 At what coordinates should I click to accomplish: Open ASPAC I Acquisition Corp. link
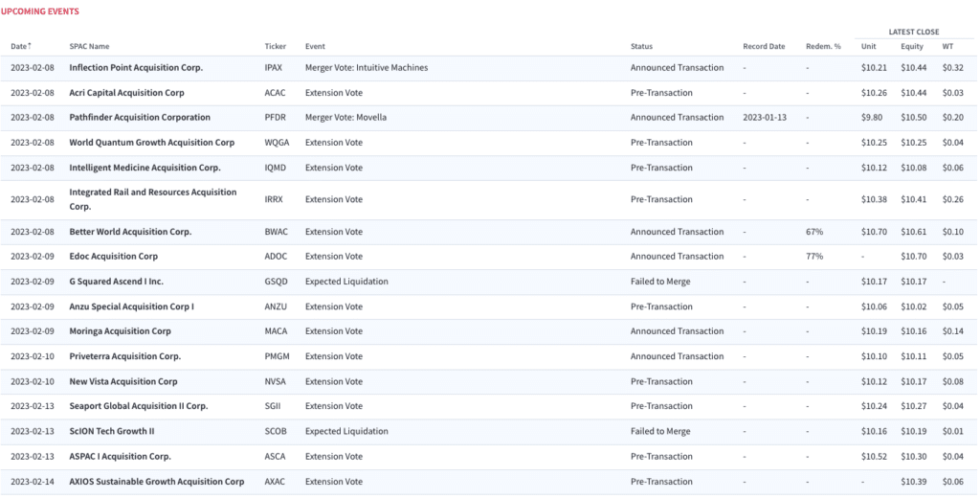120,457
